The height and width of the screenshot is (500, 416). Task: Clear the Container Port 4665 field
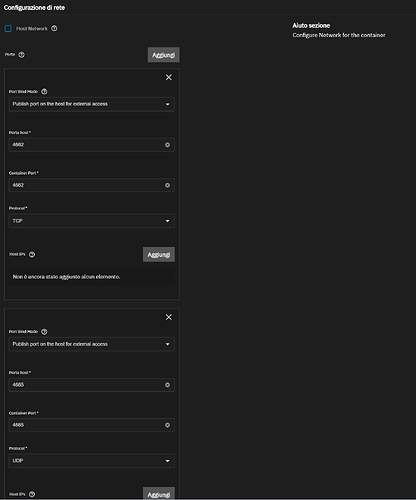[167, 425]
